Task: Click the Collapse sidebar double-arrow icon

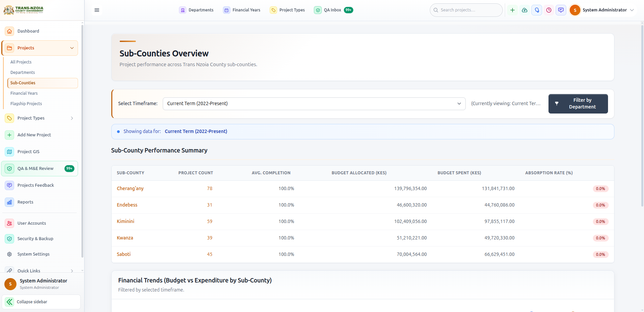Action: click(9, 302)
